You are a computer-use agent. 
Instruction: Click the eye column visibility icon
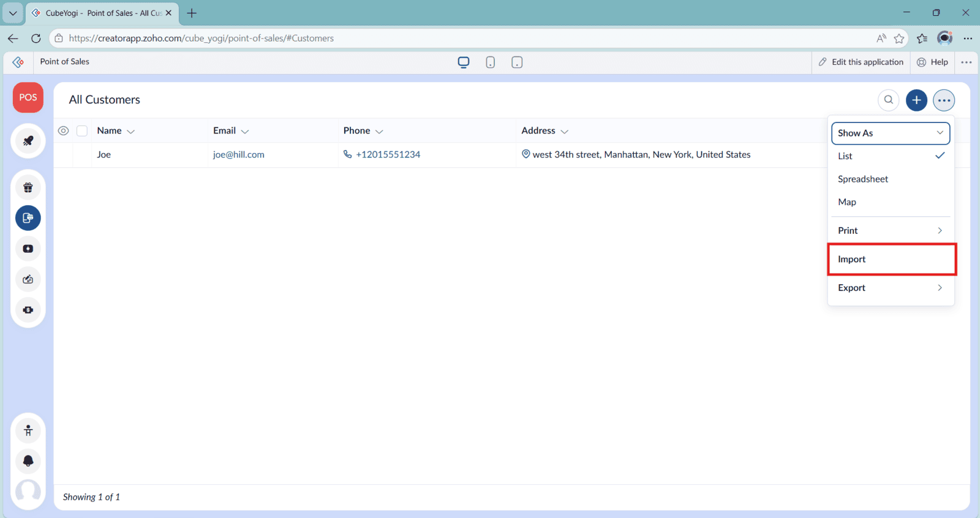pos(63,131)
